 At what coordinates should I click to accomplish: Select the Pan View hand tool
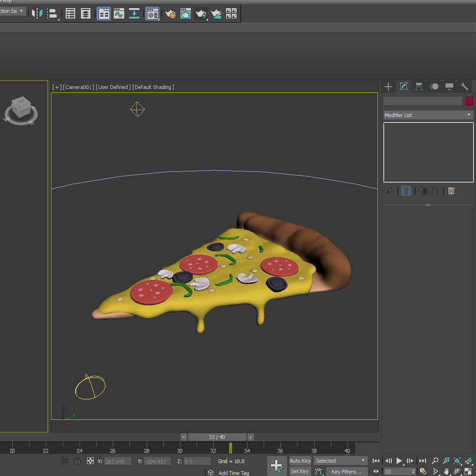[x=446, y=471]
